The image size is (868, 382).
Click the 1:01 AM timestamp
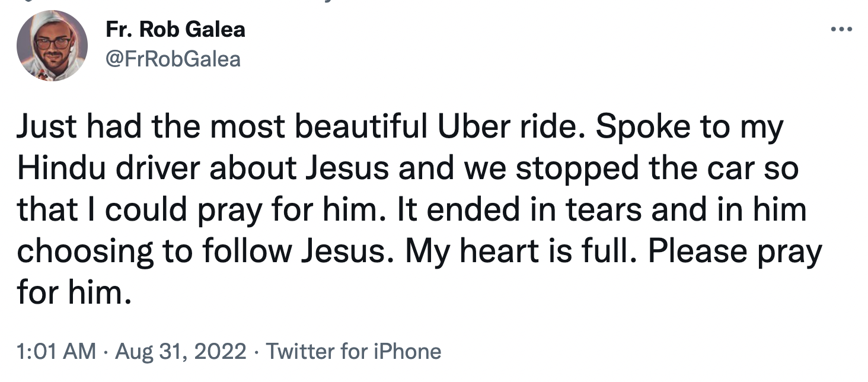[56, 352]
